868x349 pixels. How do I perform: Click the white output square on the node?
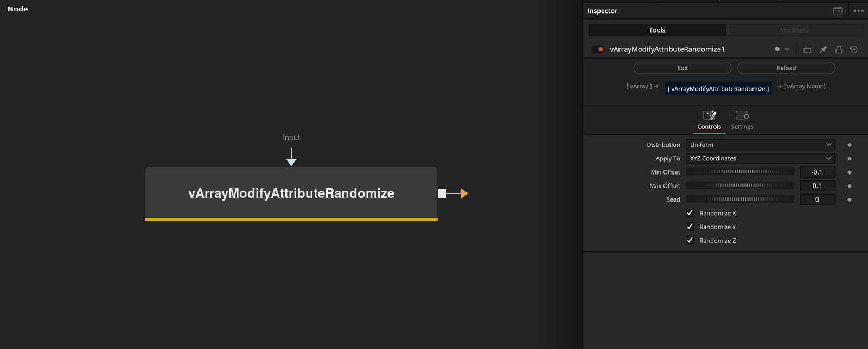[x=442, y=193]
